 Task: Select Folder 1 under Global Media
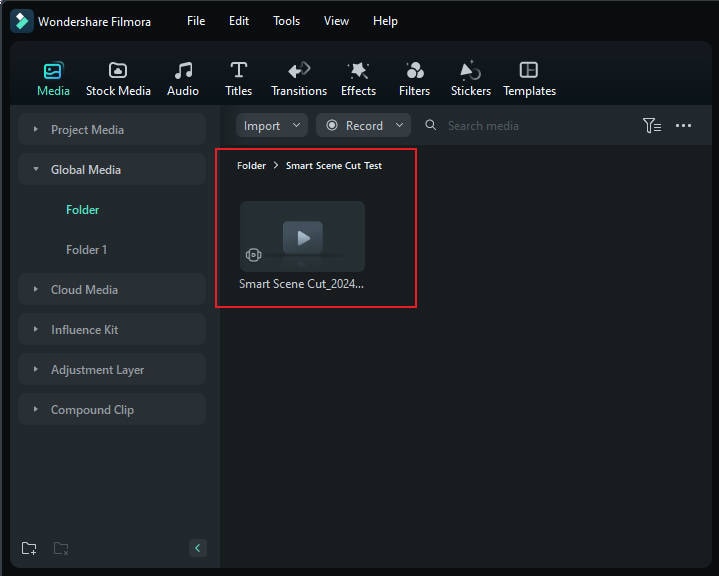(x=86, y=249)
